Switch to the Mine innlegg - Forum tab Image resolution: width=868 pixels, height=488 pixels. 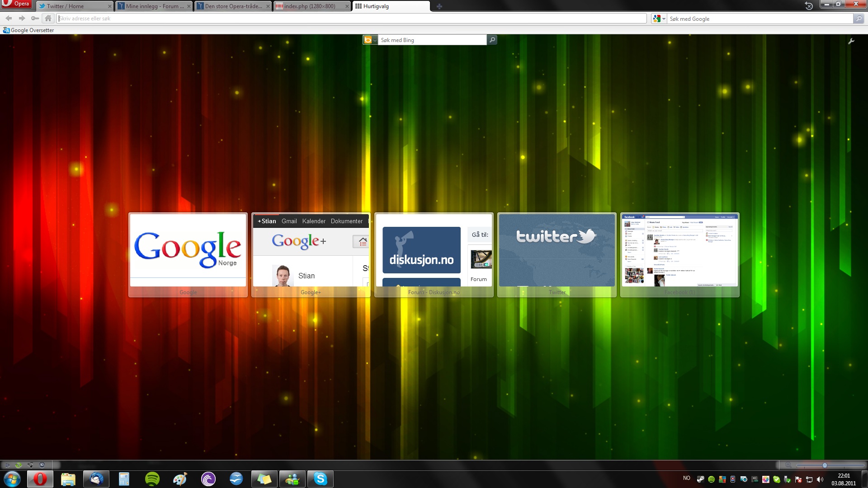point(154,6)
